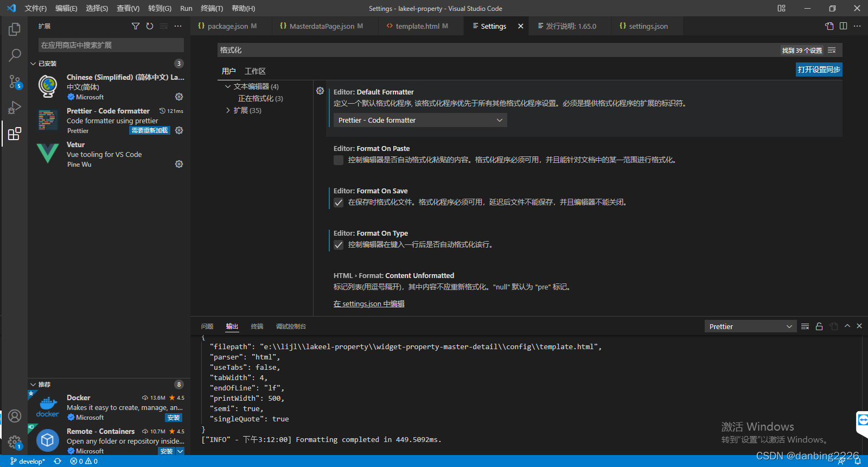The image size is (868, 467).
Task: Focus the extensions marketplace search box
Action: (111, 45)
